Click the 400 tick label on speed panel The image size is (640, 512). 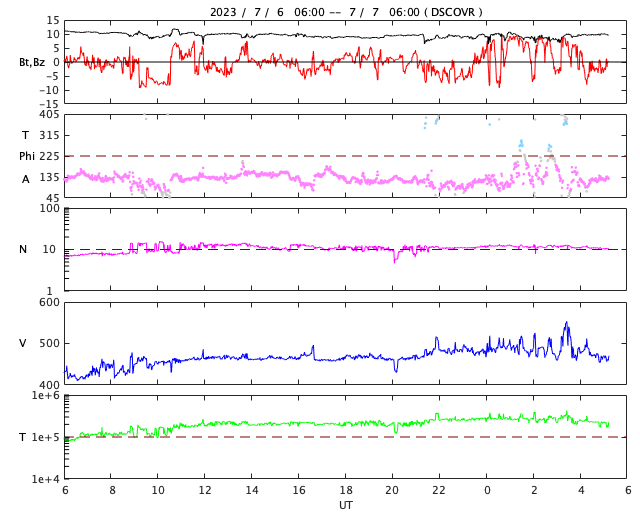tap(49, 385)
